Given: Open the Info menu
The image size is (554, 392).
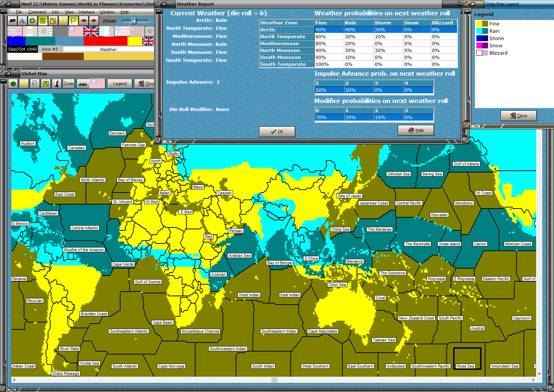Looking at the screenshot, I should tap(55, 12).
